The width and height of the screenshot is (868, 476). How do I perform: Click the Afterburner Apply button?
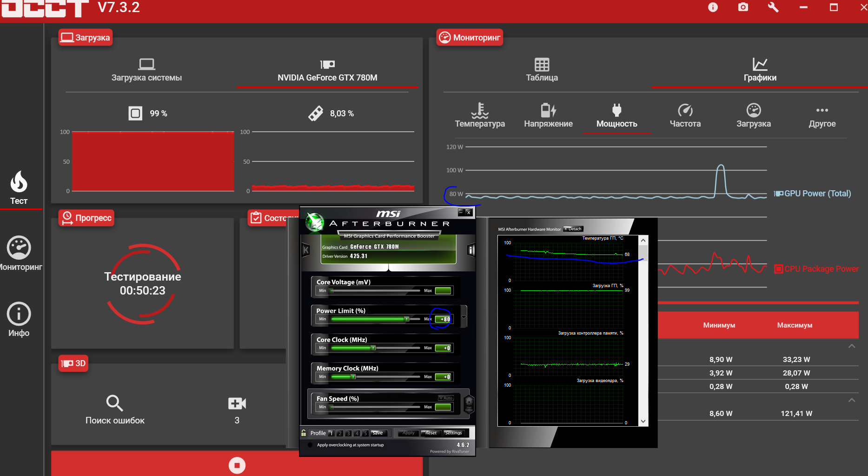[x=407, y=433]
